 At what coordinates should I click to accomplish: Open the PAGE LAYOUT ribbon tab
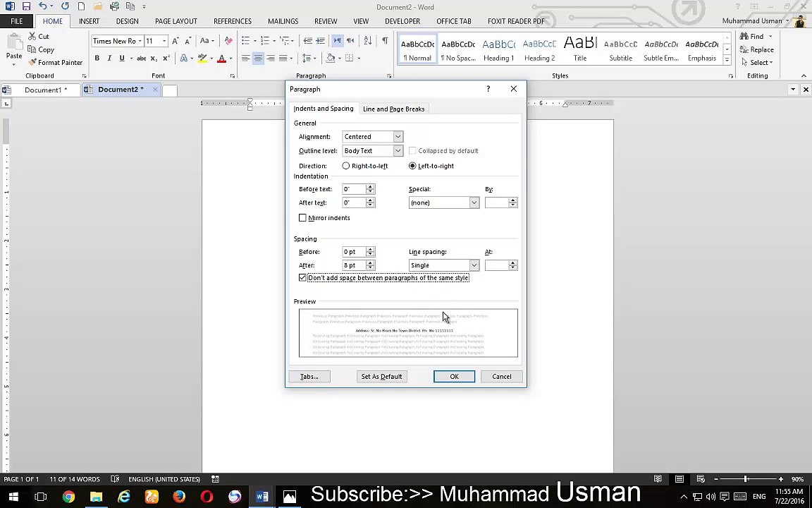click(x=176, y=21)
